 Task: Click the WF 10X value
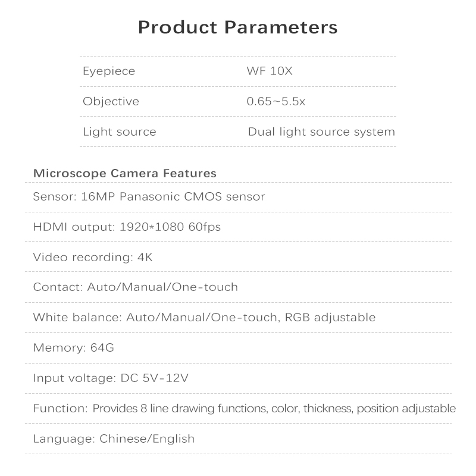click(270, 71)
